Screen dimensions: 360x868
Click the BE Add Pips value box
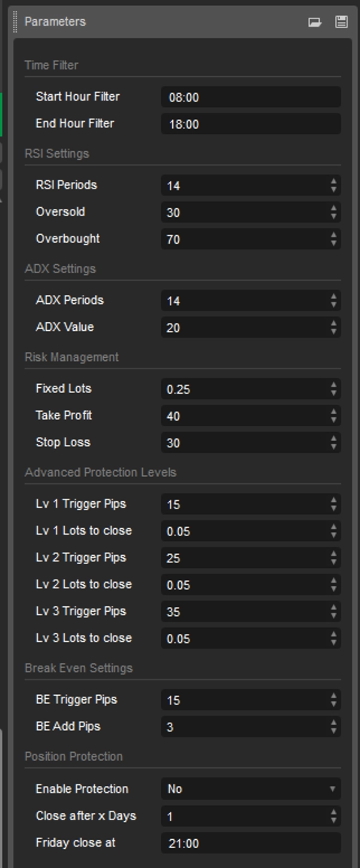(x=246, y=726)
